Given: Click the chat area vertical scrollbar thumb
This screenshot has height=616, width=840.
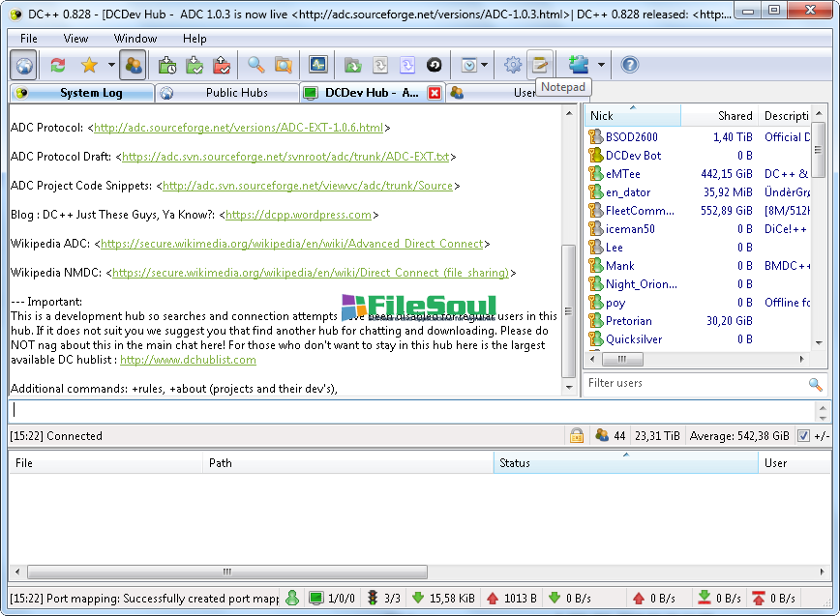Looking at the screenshot, I should (568, 311).
